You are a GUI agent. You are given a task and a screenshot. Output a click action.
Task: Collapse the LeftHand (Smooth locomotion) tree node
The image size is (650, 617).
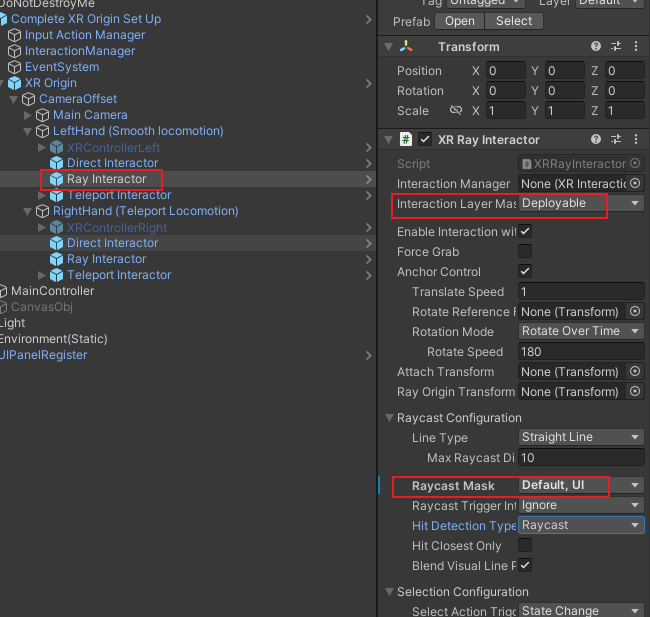point(28,131)
